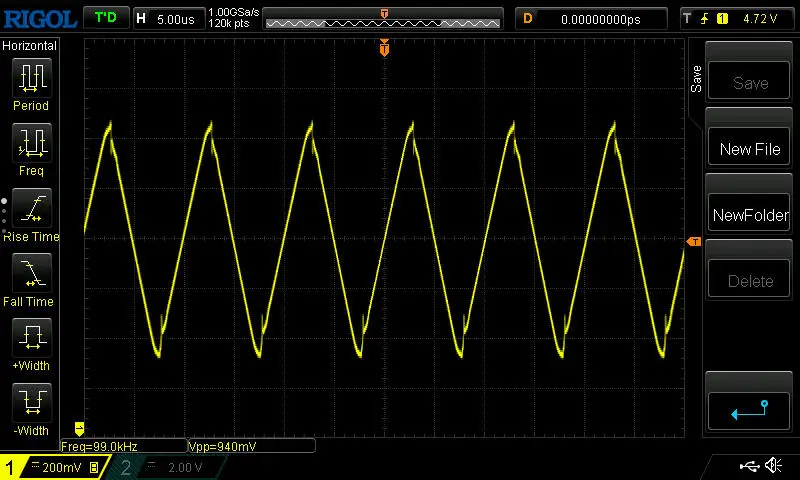This screenshot has width=800, height=480.
Task: Click the RIGOL logo
Action: click(x=40, y=19)
